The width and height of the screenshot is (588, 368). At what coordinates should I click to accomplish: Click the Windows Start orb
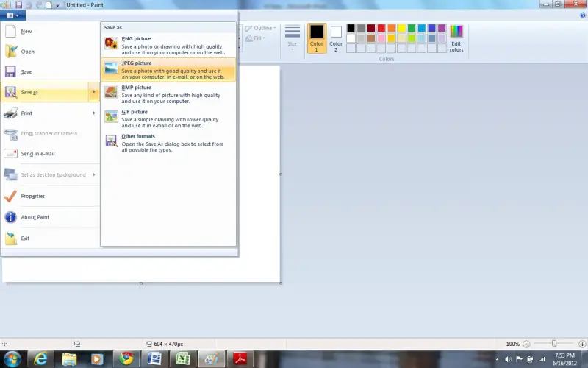pyautogui.click(x=12, y=359)
